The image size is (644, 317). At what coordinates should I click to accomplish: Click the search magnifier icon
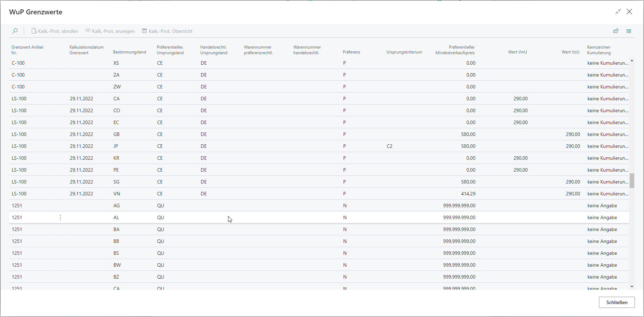[15, 31]
